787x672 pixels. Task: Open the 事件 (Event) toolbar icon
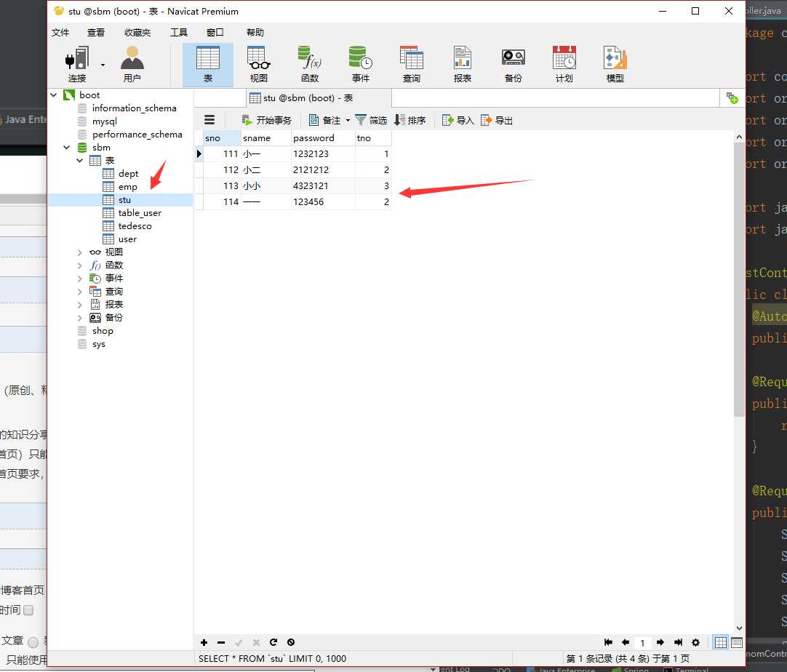click(x=360, y=64)
